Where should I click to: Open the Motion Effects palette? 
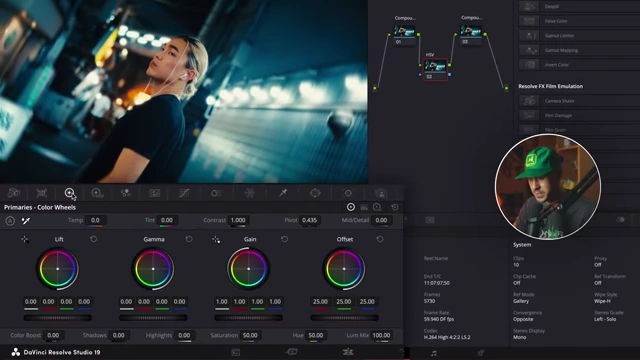[154, 193]
